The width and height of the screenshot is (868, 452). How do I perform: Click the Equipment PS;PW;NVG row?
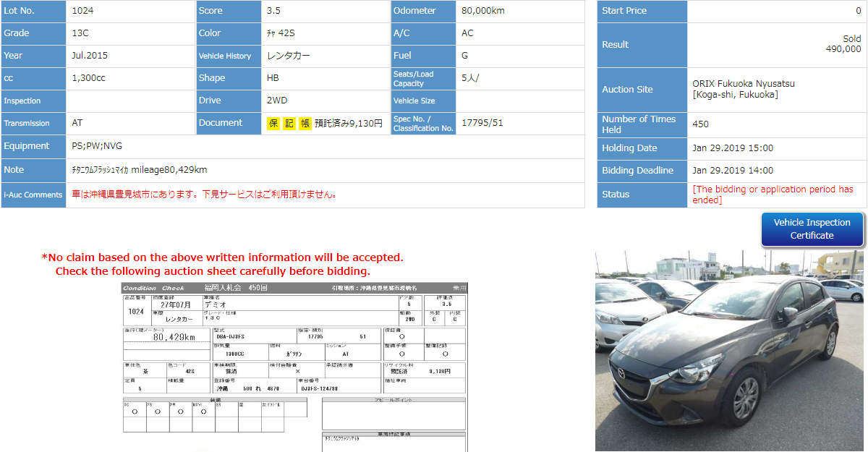click(98, 146)
